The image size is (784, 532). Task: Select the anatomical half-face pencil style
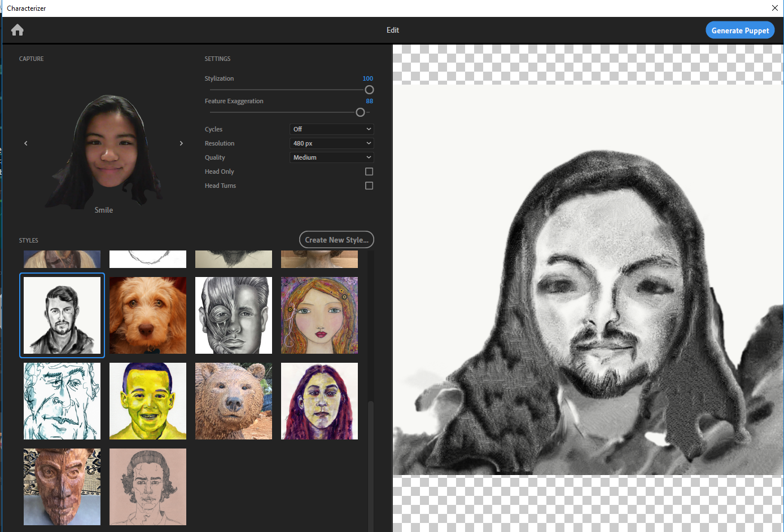point(234,315)
